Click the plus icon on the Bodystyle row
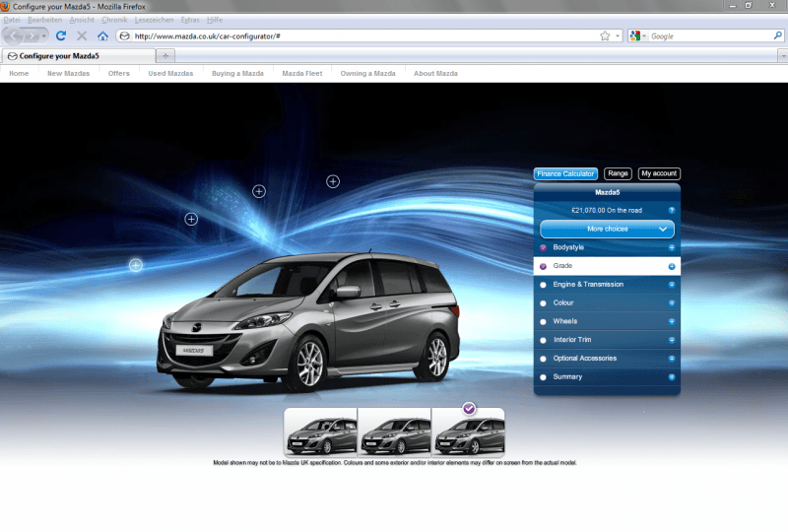The height and width of the screenshot is (532, 788). (672, 247)
